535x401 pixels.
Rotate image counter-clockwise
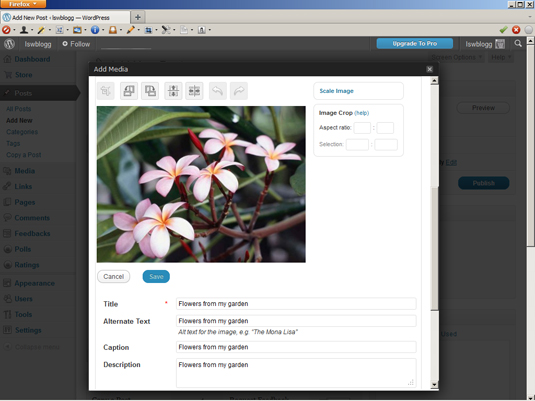[129, 91]
